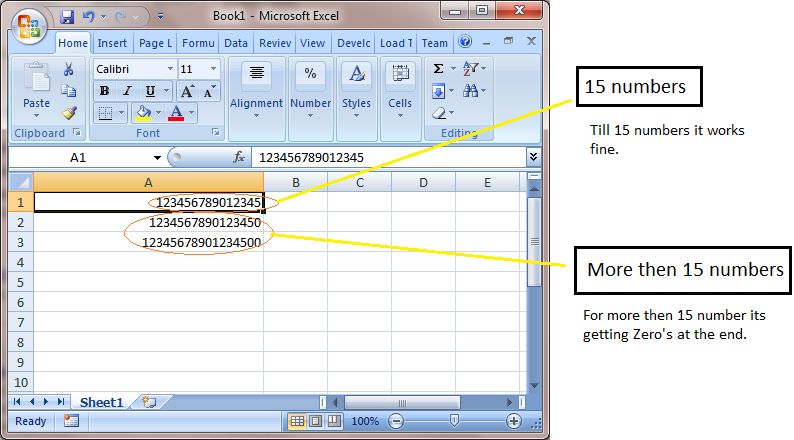Expand the formula bar
794x440 pixels.
pyautogui.click(x=533, y=157)
